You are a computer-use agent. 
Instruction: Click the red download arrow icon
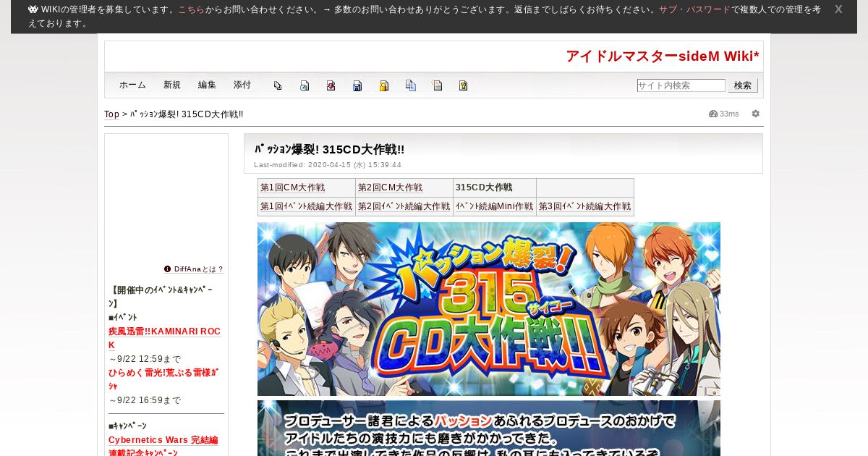click(331, 85)
